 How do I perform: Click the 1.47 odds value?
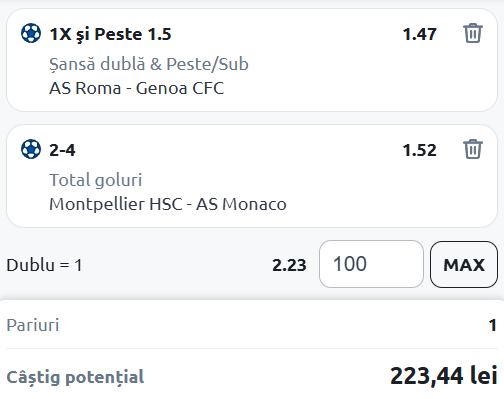[x=420, y=34]
